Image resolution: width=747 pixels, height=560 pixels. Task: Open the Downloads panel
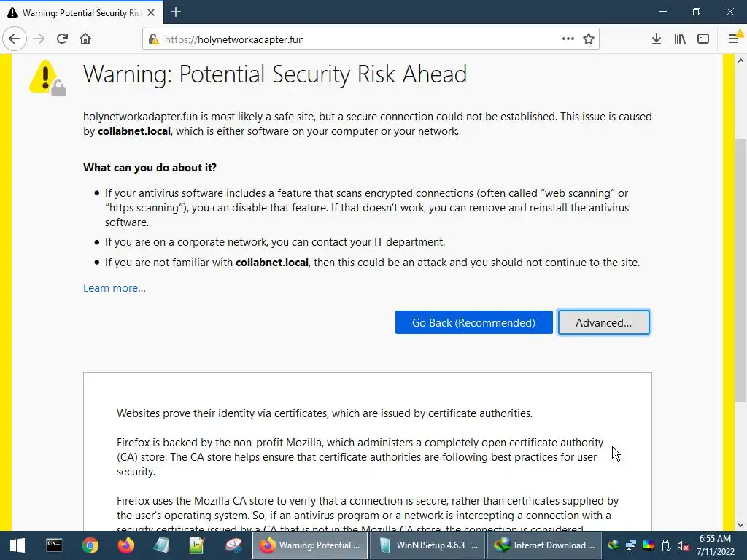[x=657, y=39]
